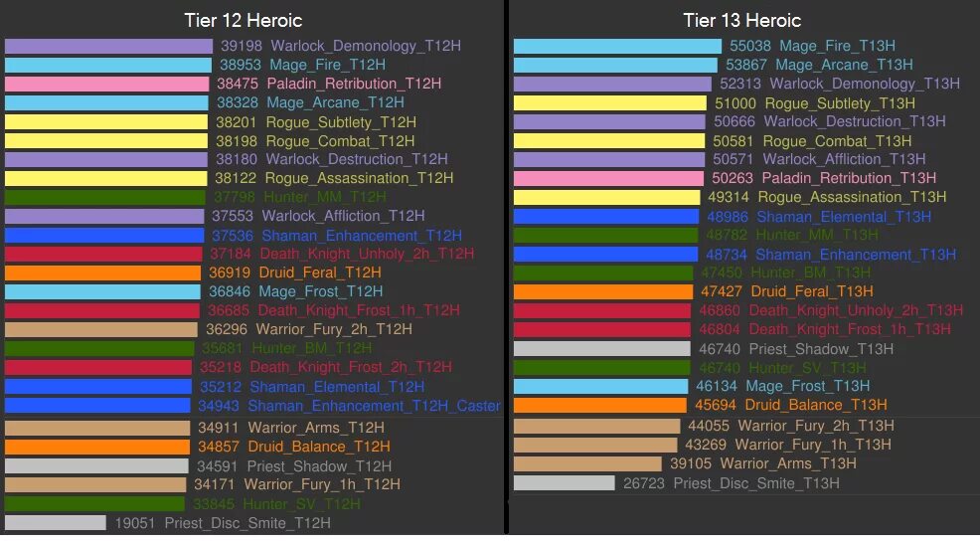Click the Mage_Frost_T13H label
The width and height of the screenshot is (980, 545).
click(807, 386)
